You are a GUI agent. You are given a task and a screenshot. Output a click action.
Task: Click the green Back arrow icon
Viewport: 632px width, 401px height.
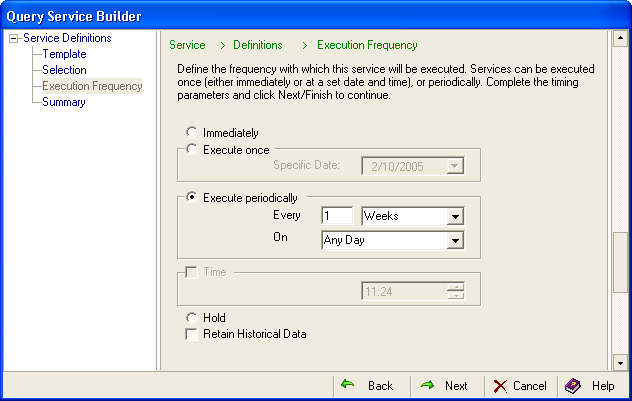[x=347, y=384]
